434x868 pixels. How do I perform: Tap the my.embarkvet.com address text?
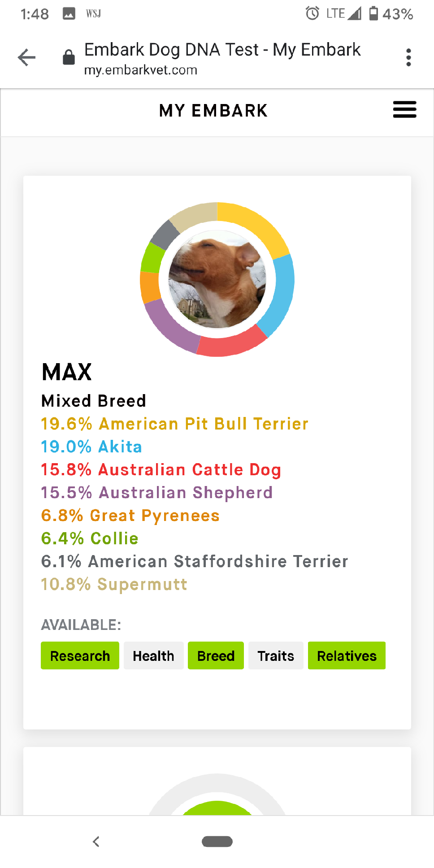(141, 70)
